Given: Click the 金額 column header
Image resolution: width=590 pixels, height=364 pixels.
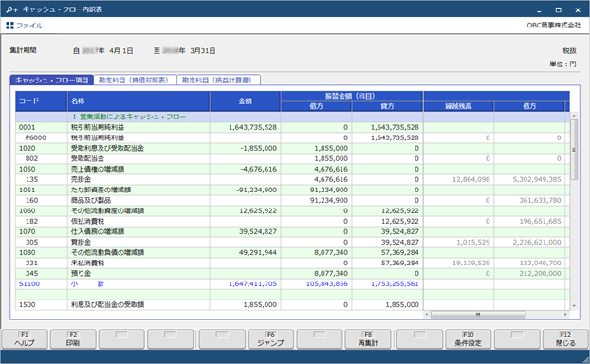Looking at the screenshot, I should [x=245, y=101].
